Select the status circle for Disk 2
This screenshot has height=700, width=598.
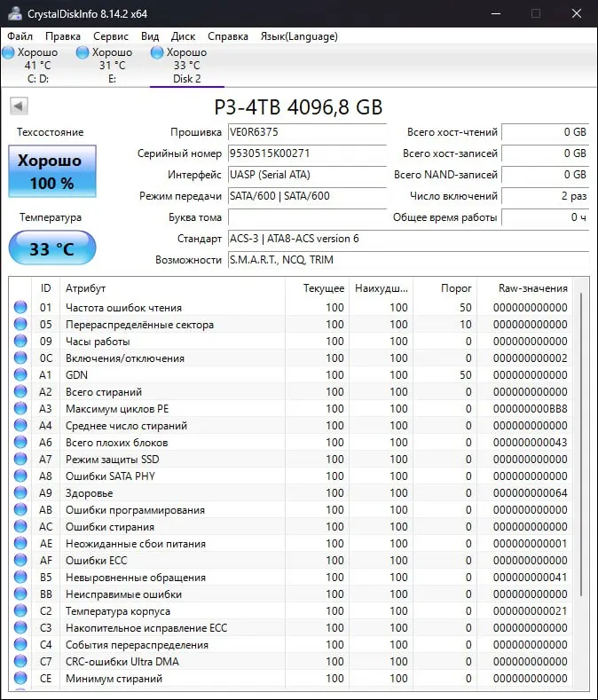tap(157, 52)
